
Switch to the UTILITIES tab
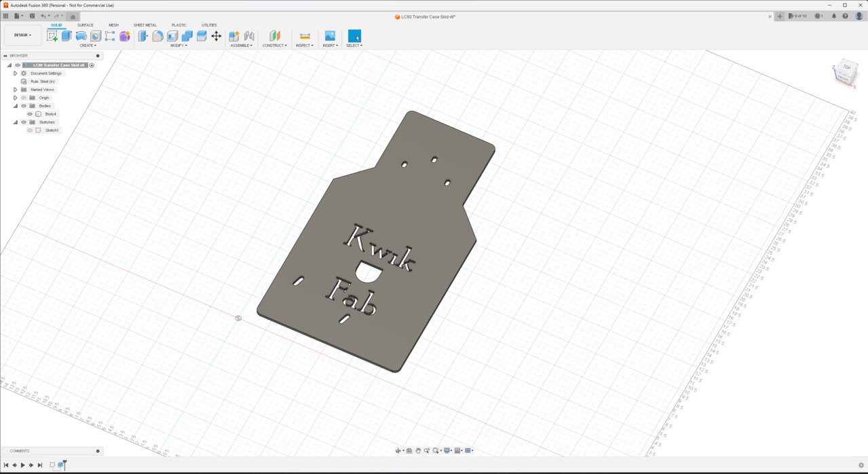point(209,25)
